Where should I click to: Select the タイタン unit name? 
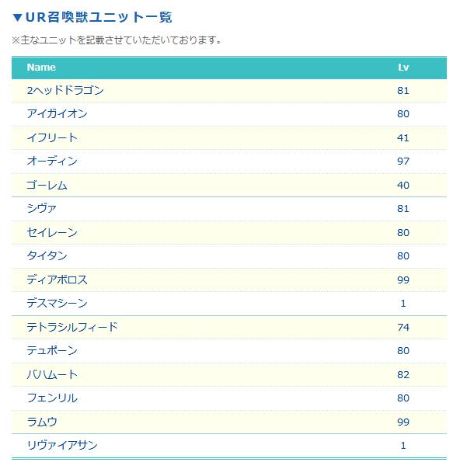tap(47, 256)
